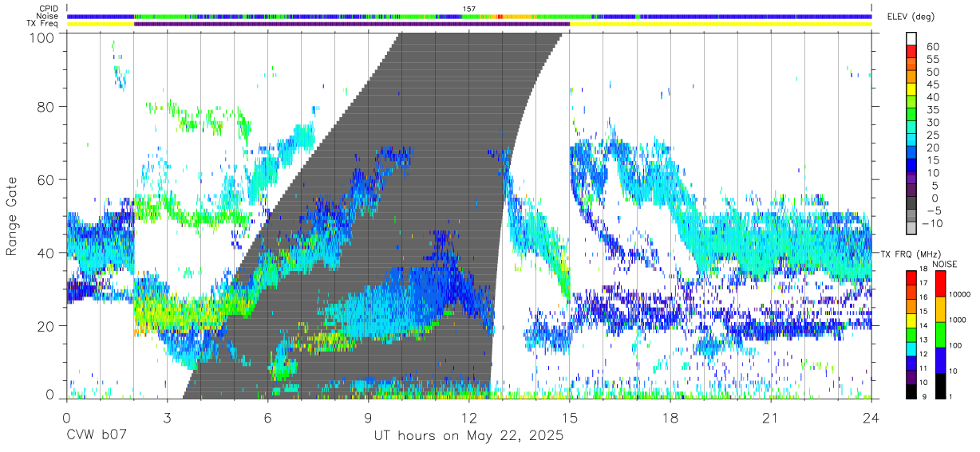The image size is (980, 452).
Task: Click 'UT hours on May 22, 2025' axis title
Action: [469, 436]
